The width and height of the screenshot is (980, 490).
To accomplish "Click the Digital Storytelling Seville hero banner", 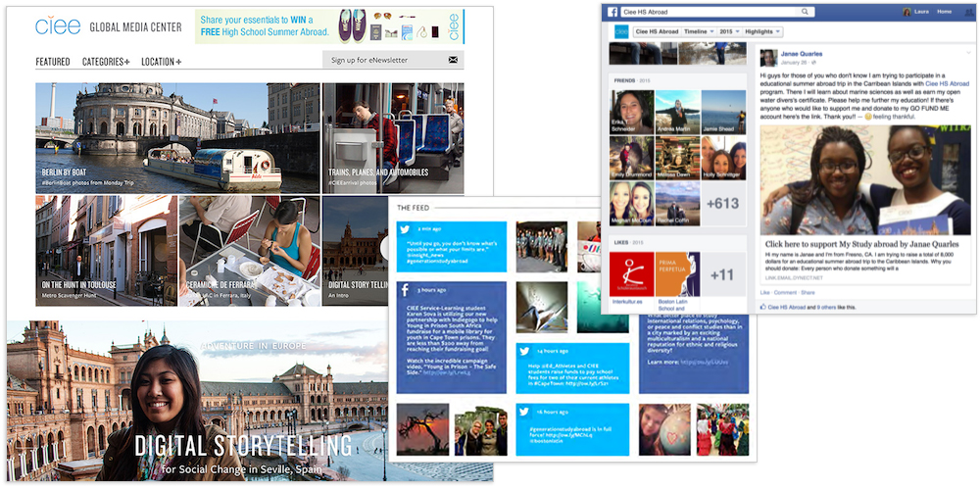I will pyautogui.click(x=197, y=401).
